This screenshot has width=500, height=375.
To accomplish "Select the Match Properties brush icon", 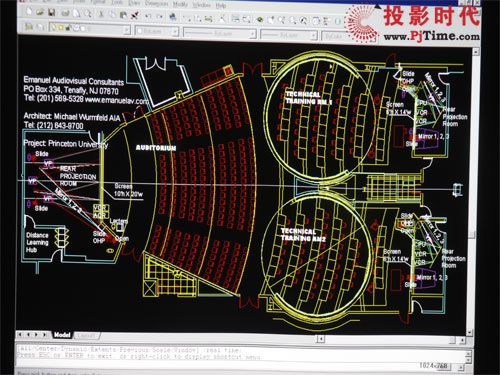I will (x=134, y=15).
